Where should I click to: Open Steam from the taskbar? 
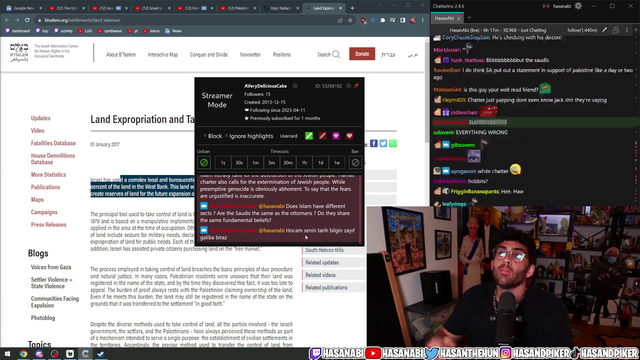point(100,354)
